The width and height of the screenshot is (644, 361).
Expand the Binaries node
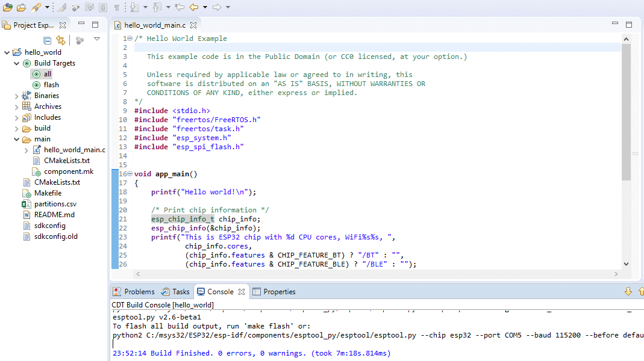point(17,96)
